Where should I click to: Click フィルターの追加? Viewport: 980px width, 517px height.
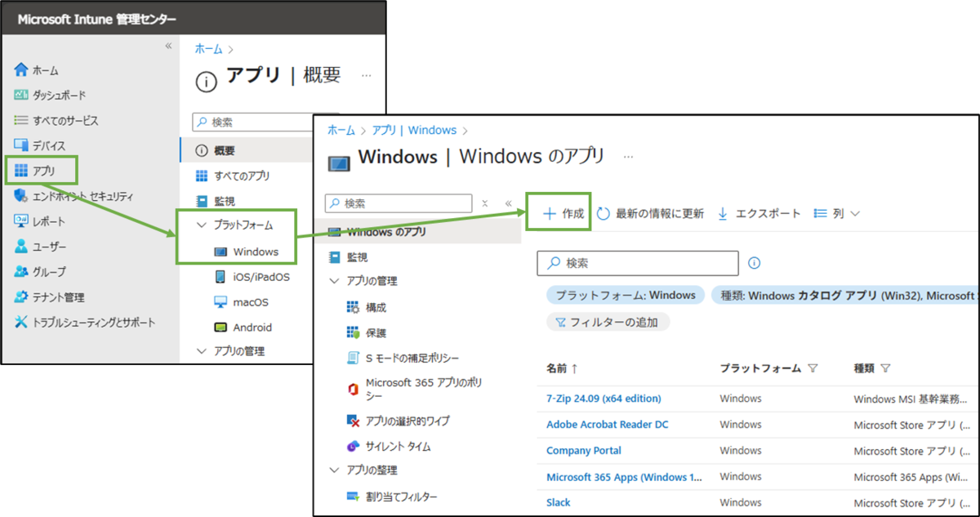(608, 322)
